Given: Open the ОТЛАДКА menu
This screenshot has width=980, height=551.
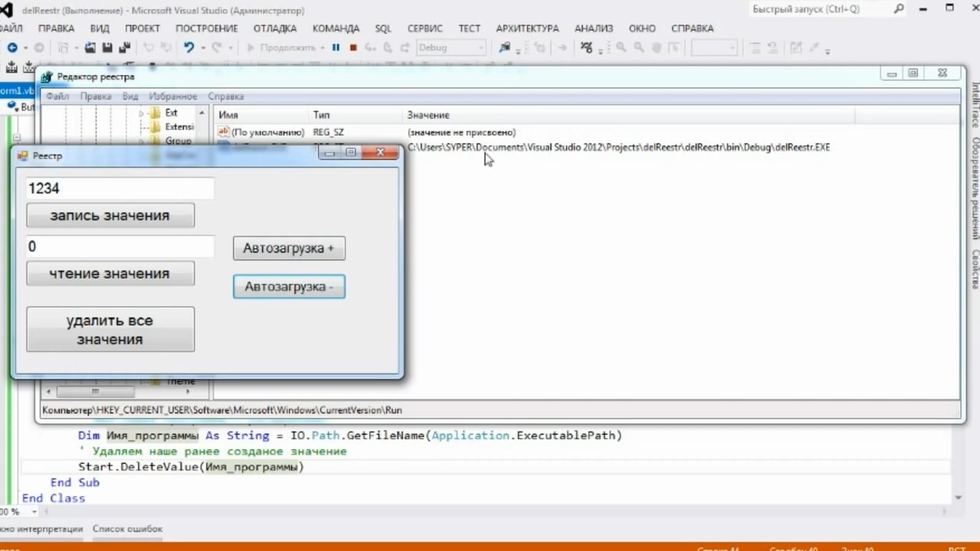Looking at the screenshot, I should pyautogui.click(x=275, y=28).
